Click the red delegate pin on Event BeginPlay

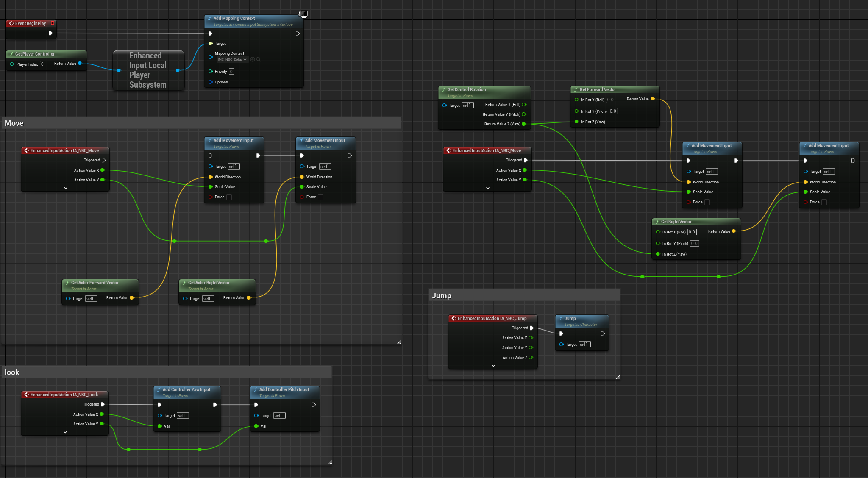[x=53, y=23]
